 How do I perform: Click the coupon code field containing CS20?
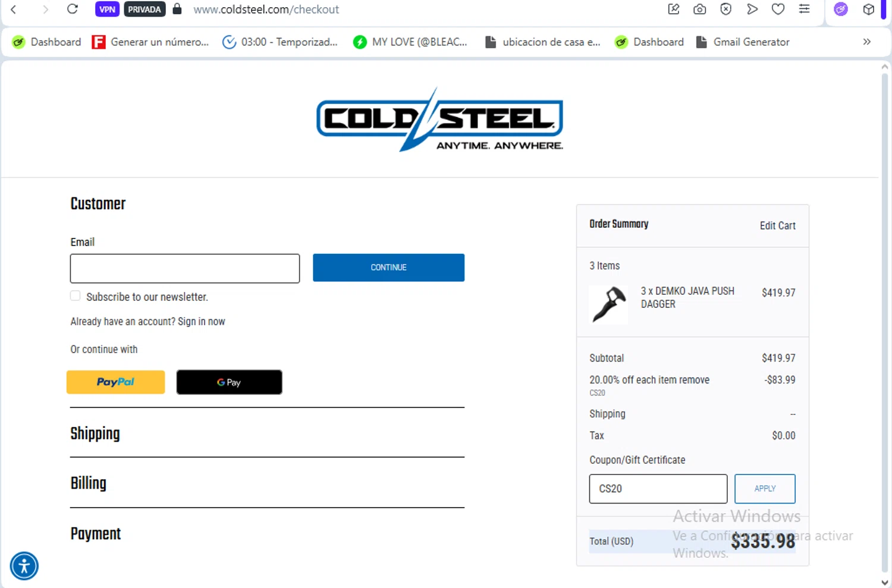click(x=658, y=489)
